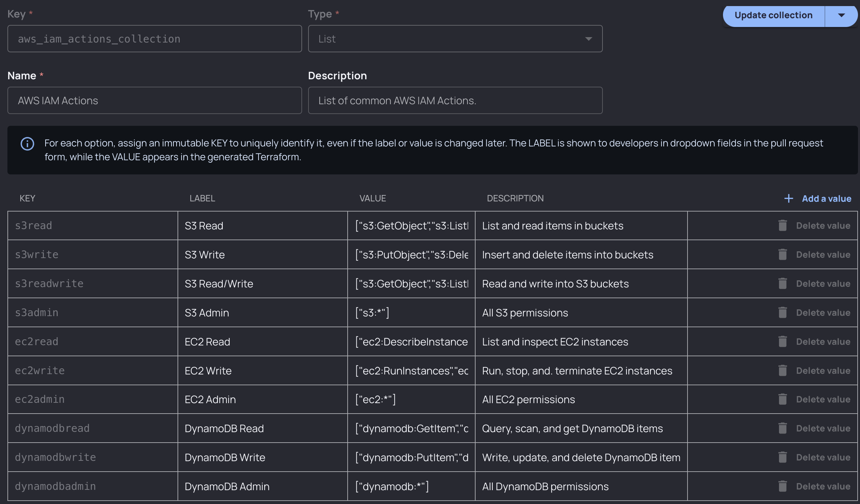The height and width of the screenshot is (504, 860).
Task: Edit the DynamoDB Write label cell
Action: [x=263, y=457]
